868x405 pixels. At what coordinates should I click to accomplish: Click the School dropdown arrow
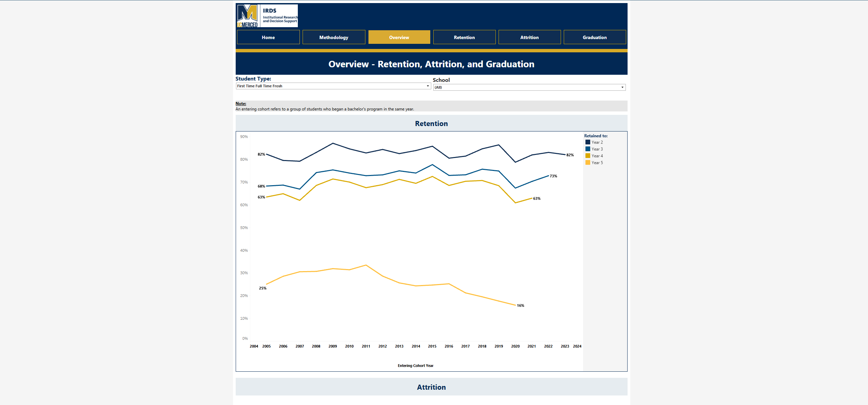click(x=622, y=87)
